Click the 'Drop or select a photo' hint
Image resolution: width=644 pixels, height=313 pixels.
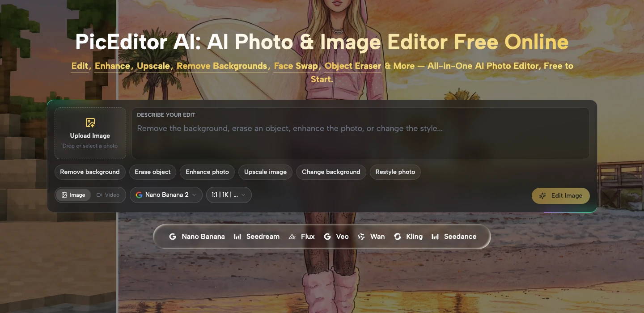pyautogui.click(x=90, y=146)
